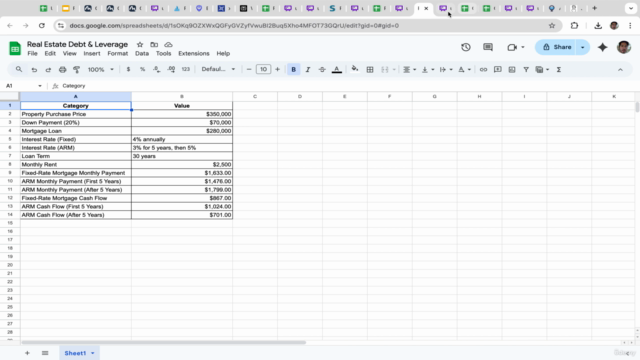Open the Share options dropdown arrow
Image resolution: width=640 pixels, height=360 pixels.
coord(582,47)
